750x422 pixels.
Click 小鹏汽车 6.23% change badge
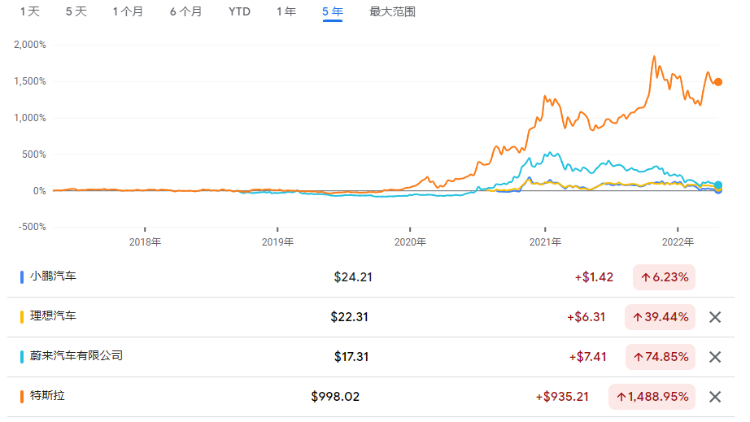(x=663, y=277)
